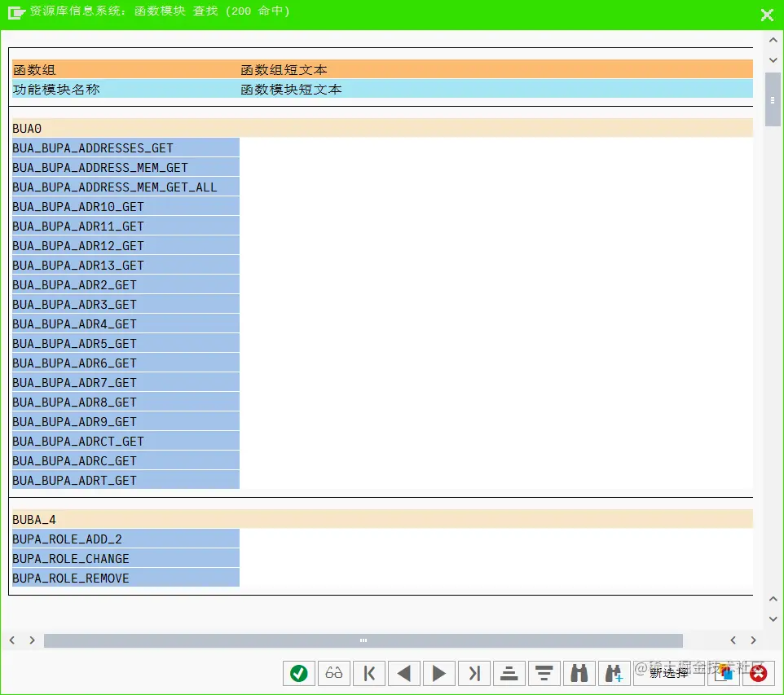Select BUA_BUPA_ADR3_GET row
The image size is (784, 695).
click(126, 304)
